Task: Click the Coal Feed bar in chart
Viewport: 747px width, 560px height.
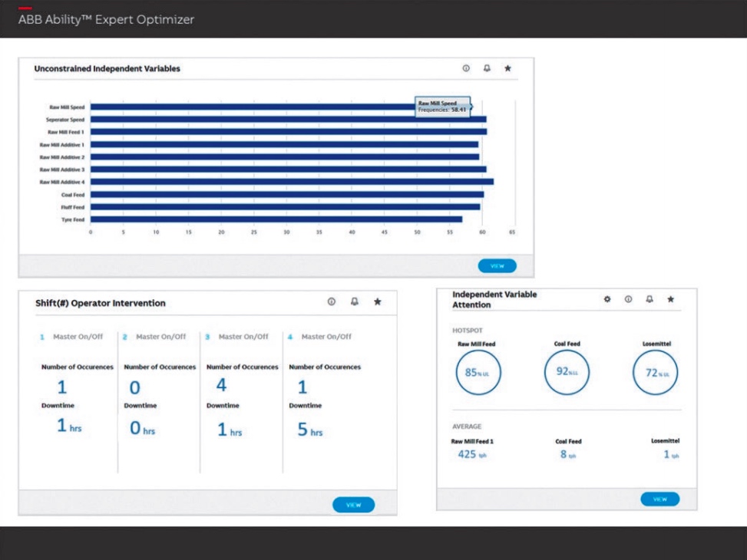Action: [x=287, y=194]
